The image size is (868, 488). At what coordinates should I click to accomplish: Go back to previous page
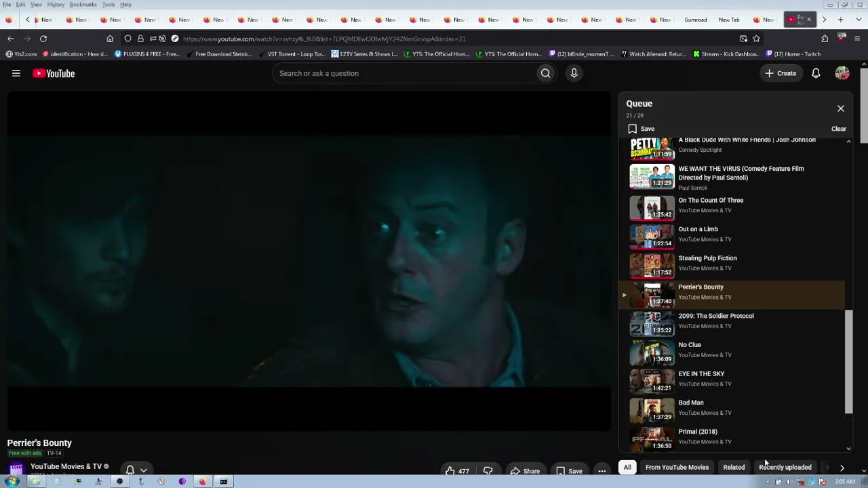coord(10,39)
